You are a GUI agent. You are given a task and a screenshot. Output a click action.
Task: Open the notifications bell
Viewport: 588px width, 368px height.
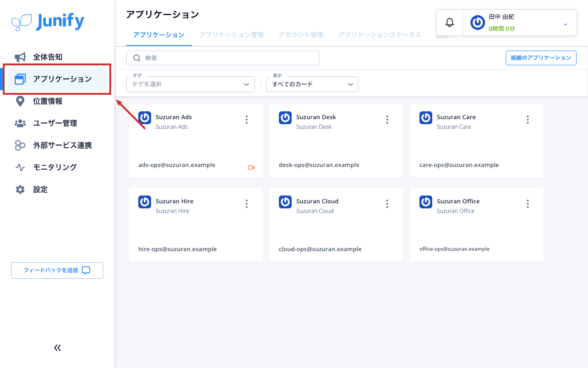pos(450,23)
